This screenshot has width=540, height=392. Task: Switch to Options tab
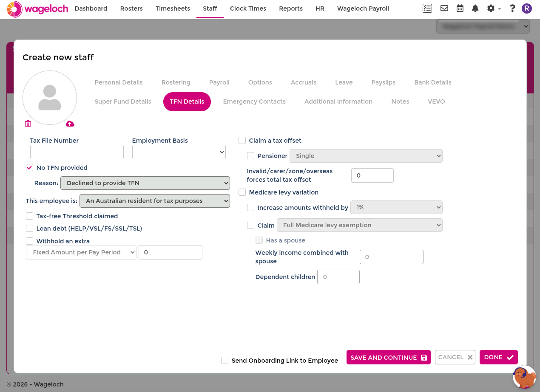pos(260,82)
